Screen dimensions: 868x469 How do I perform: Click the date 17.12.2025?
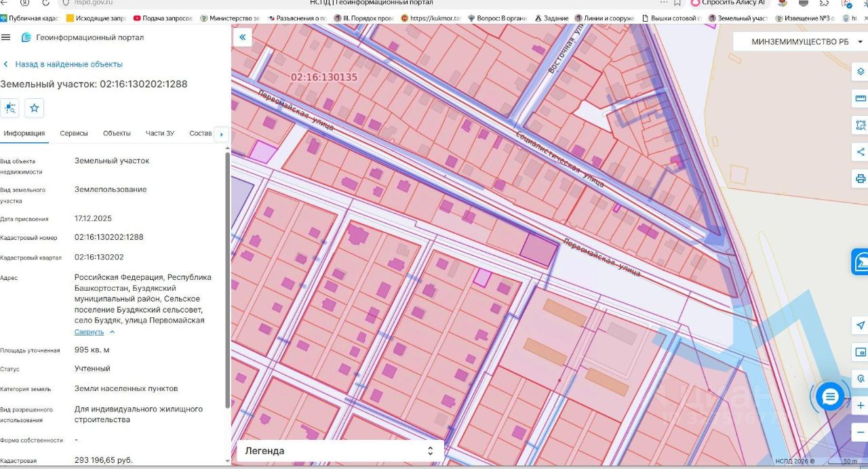click(93, 218)
